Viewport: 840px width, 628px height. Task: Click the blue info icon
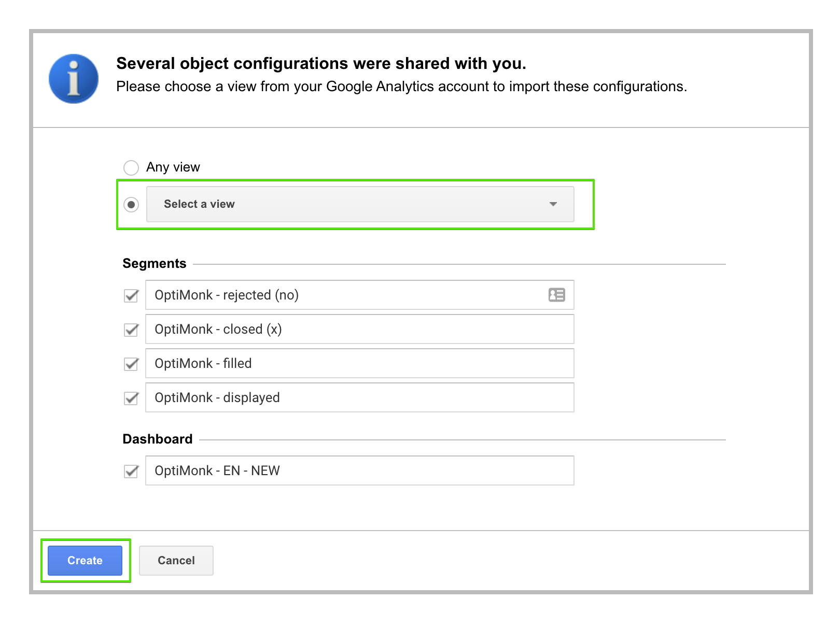tap(74, 79)
